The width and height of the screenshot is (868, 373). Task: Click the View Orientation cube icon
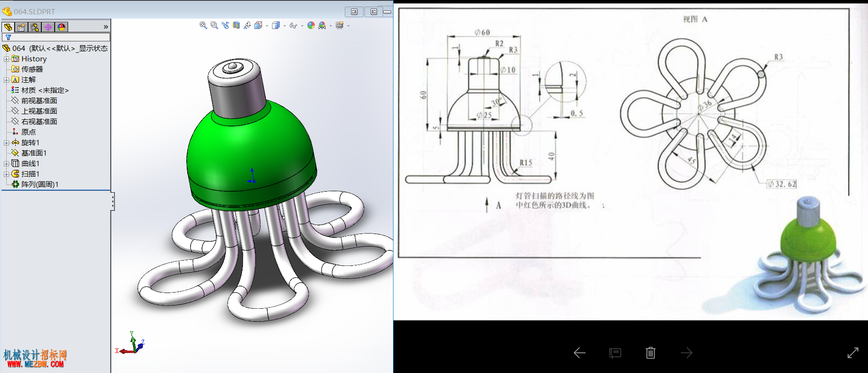(258, 25)
